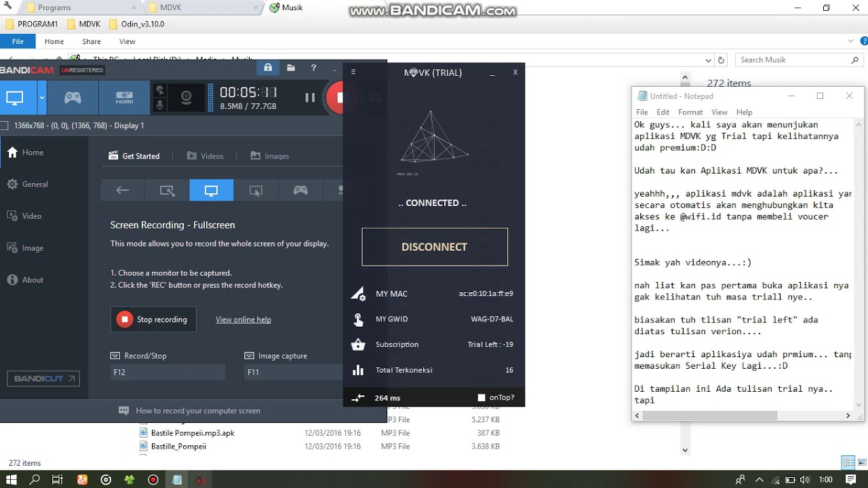Click the ping arrows icon in MDVK
Viewport: 868px width, 488px height.
coord(358,398)
